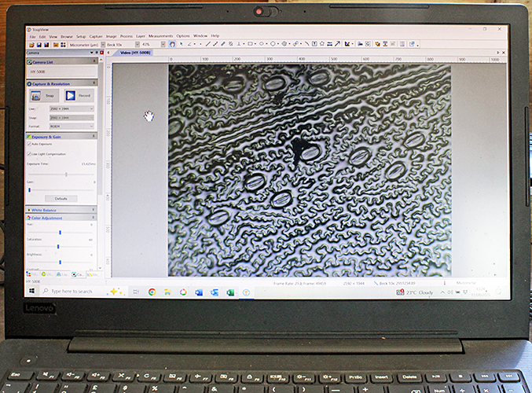Click the Help menu
This screenshot has height=393, width=532.
[215, 35]
